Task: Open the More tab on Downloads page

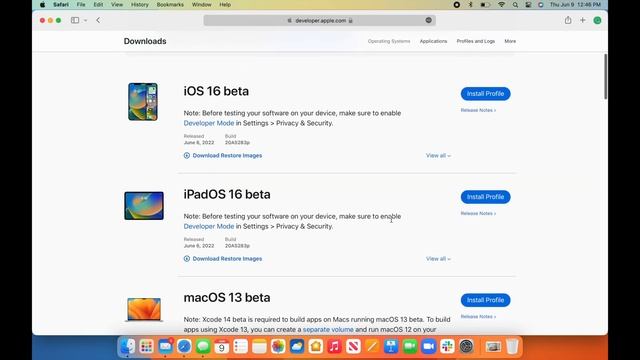Action: [x=510, y=41]
